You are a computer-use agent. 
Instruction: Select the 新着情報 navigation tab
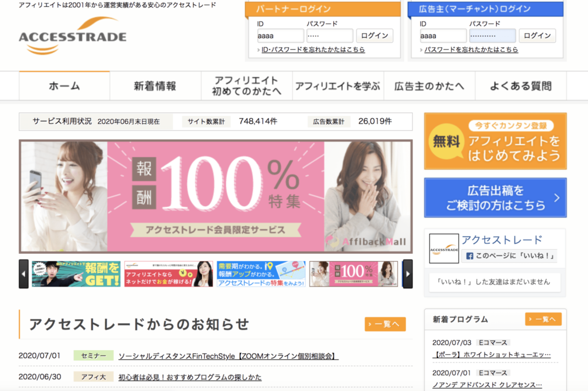click(x=155, y=86)
